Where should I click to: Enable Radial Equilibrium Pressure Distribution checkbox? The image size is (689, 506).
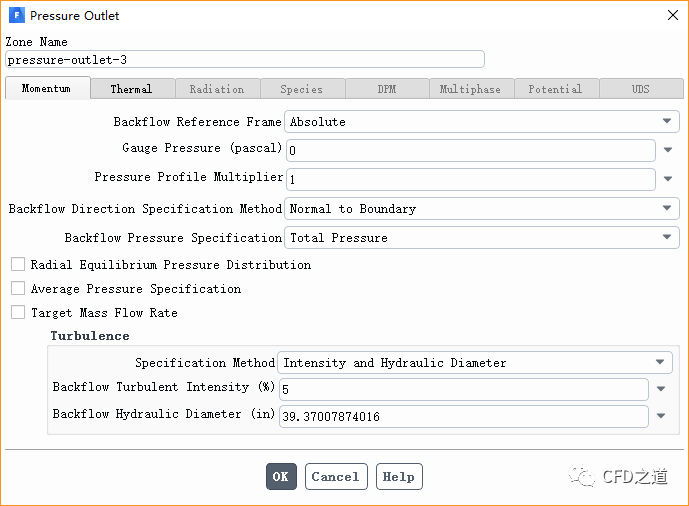point(18,265)
